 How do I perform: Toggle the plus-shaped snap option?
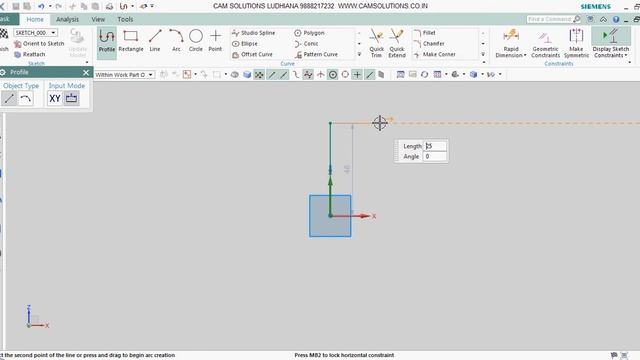click(x=357, y=75)
